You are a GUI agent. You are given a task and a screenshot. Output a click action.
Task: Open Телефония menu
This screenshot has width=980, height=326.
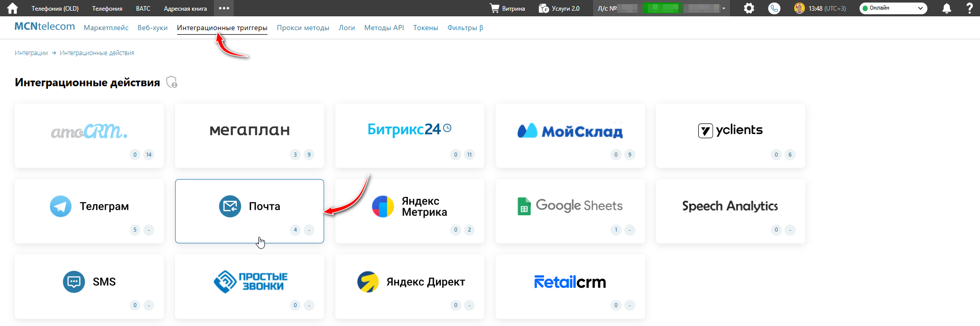(x=107, y=8)
